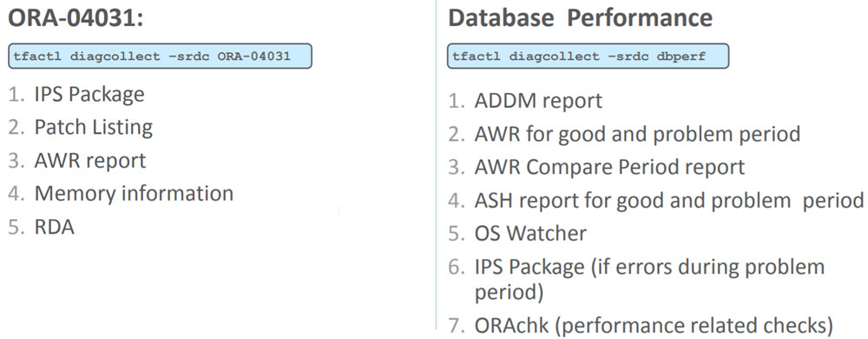Click the OS Watcher item

pyautogui.click(x=530, y=233)
